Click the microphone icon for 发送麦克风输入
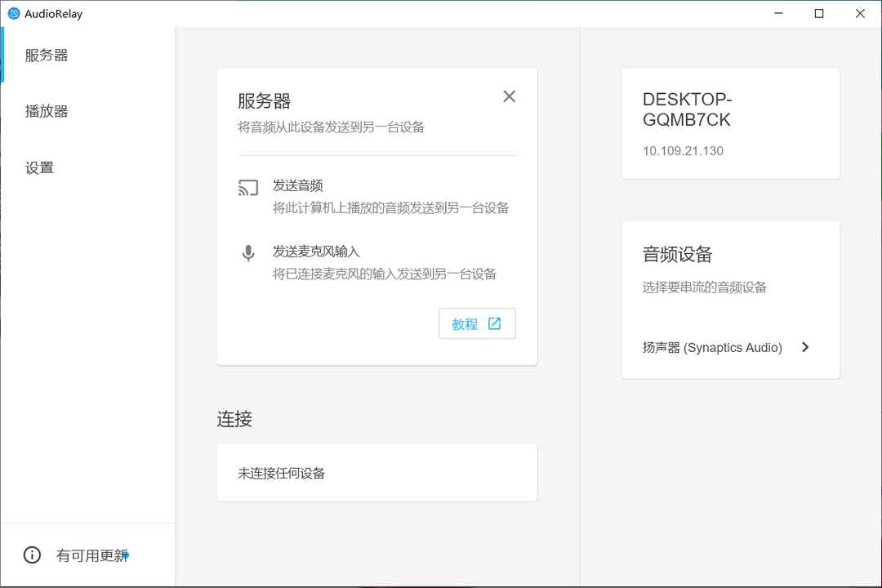The image size is (882, 588). coord(248,253)
